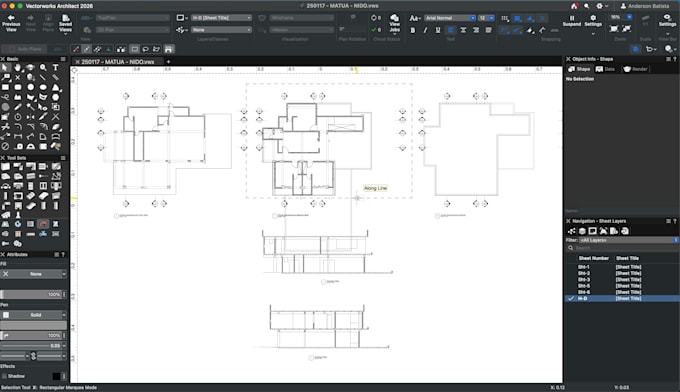
Task: Select the Oval tool
Action: pyautogui.click(x=43, y=87)
